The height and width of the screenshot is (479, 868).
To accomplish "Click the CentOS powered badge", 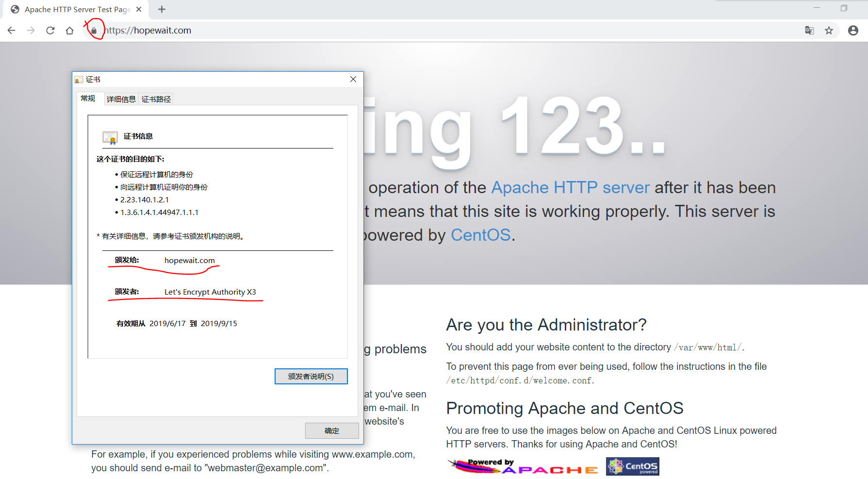I will [x=632, y=466].
